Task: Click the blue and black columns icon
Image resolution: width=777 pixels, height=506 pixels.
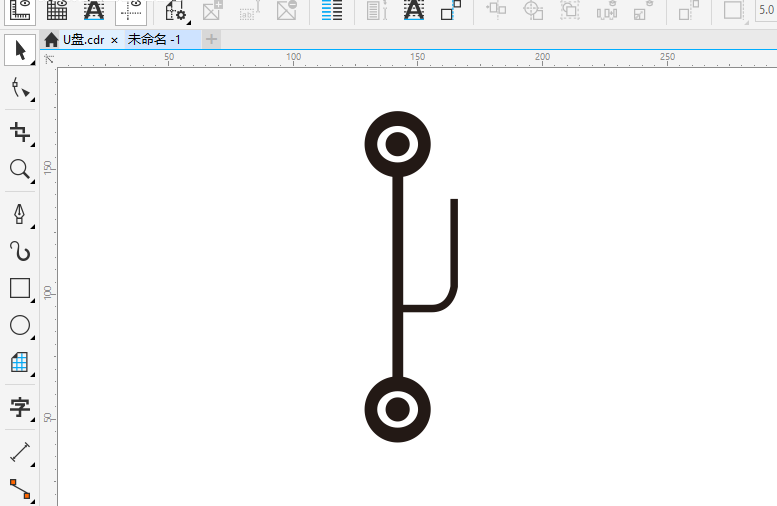Action: click(332, 10)
